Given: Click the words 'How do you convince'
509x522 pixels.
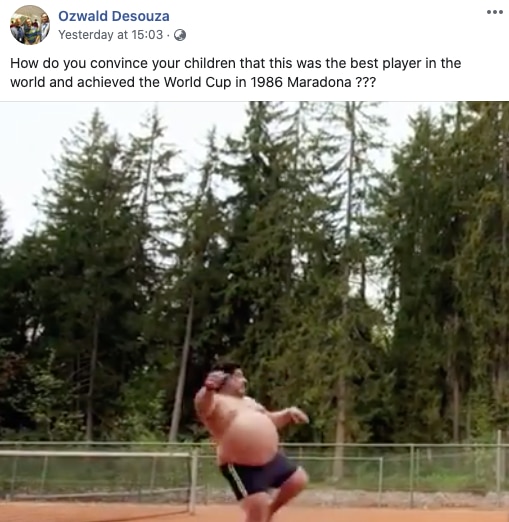Looking at the screenshot, I should (x=79, y=63).
